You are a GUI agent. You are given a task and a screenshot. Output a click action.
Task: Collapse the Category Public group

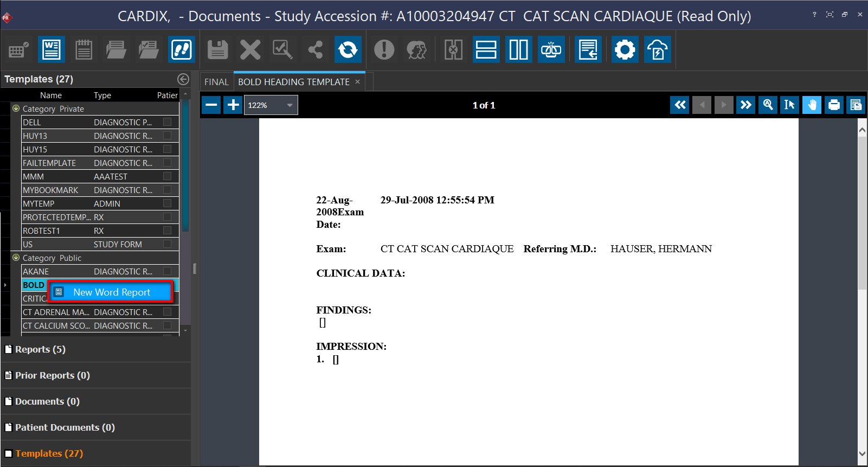tap(16, 258)
